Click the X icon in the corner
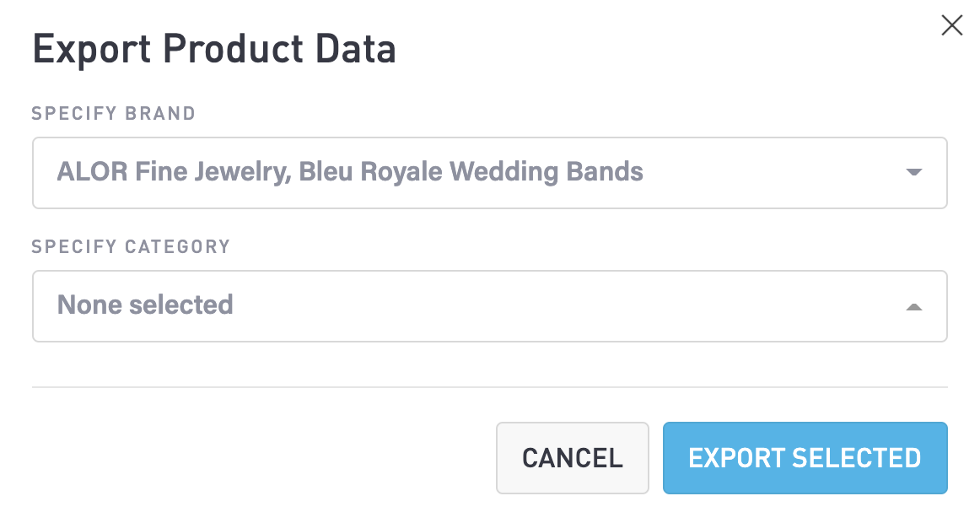The height and width of the screenshot is (523, 980). 951,25
